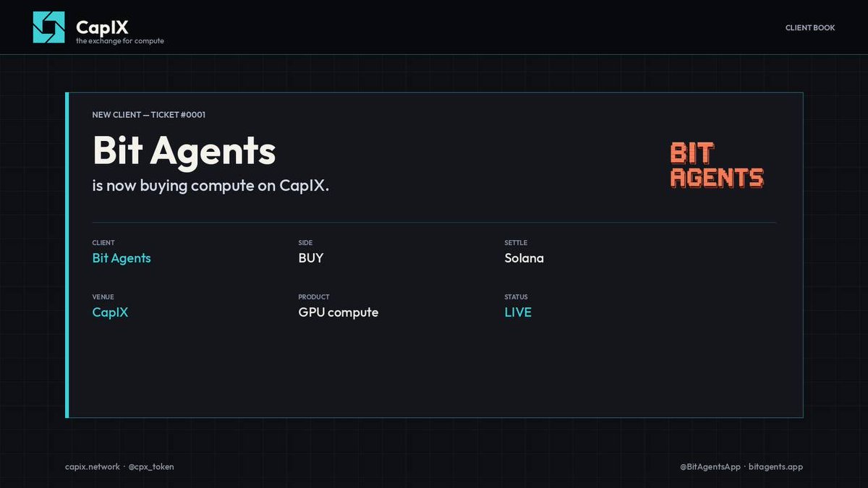Viewport: 868px width, 488px height.
Task: Open the bitagents.app footer link
Action: point(775,467)
